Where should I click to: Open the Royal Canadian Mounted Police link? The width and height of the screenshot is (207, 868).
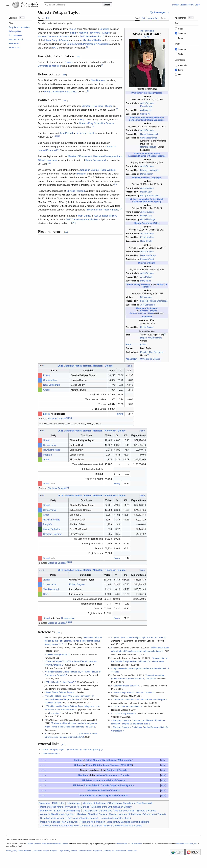pyautogui.click(x=61, y=92)
